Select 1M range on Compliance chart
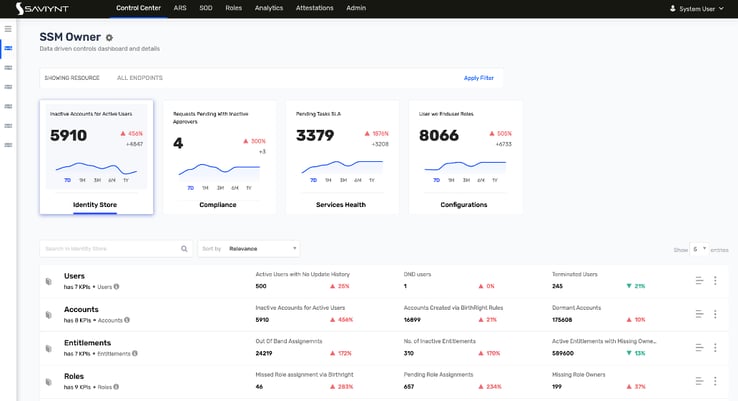Viewport: 738px width, 401px height. (x=205, y=188)
